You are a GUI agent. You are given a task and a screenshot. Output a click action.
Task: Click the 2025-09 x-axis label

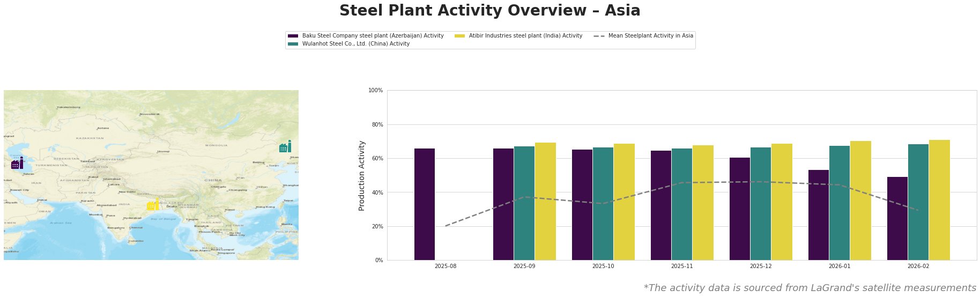coord(524,266)
